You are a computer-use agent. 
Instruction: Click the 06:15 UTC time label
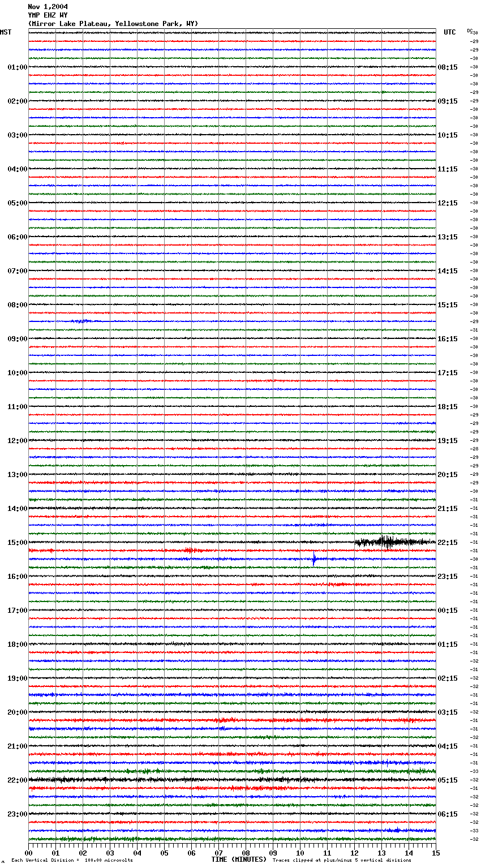coord(448,814)
